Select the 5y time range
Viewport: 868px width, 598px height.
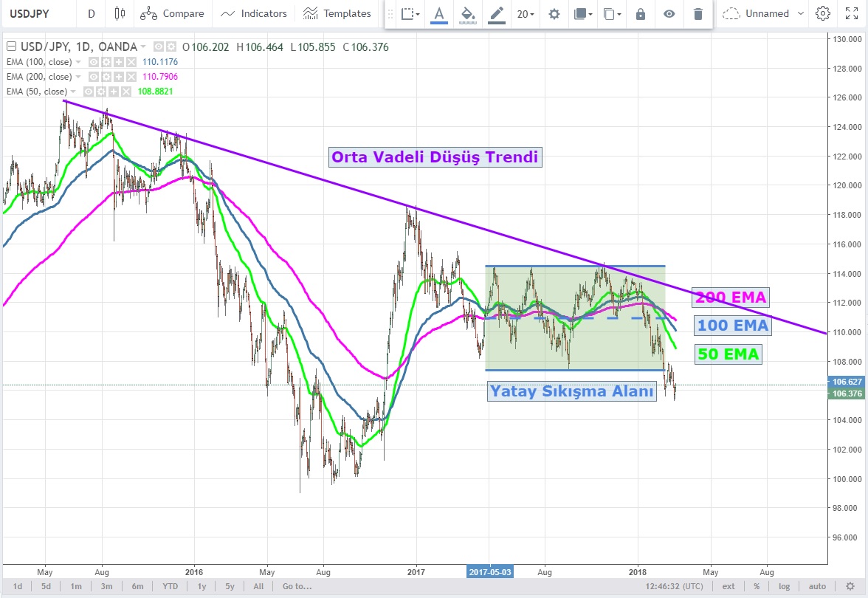[x=230, y=586]
